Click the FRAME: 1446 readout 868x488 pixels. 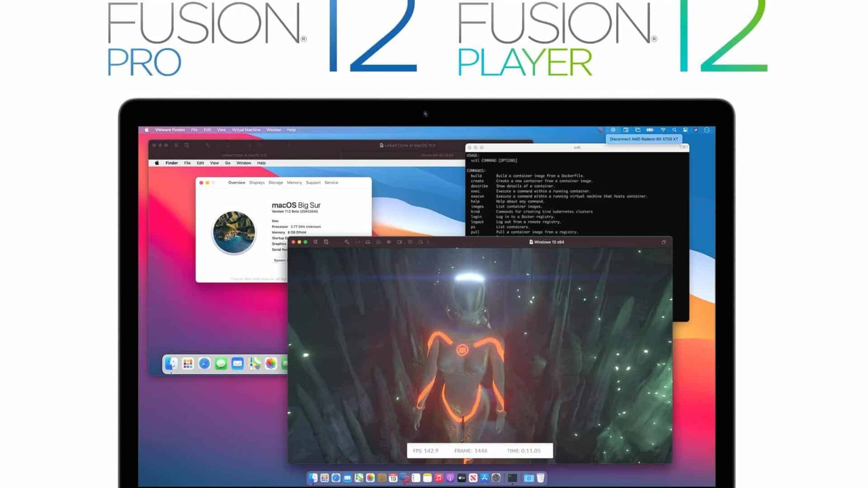pyautogui.click(x=471, y=450)
